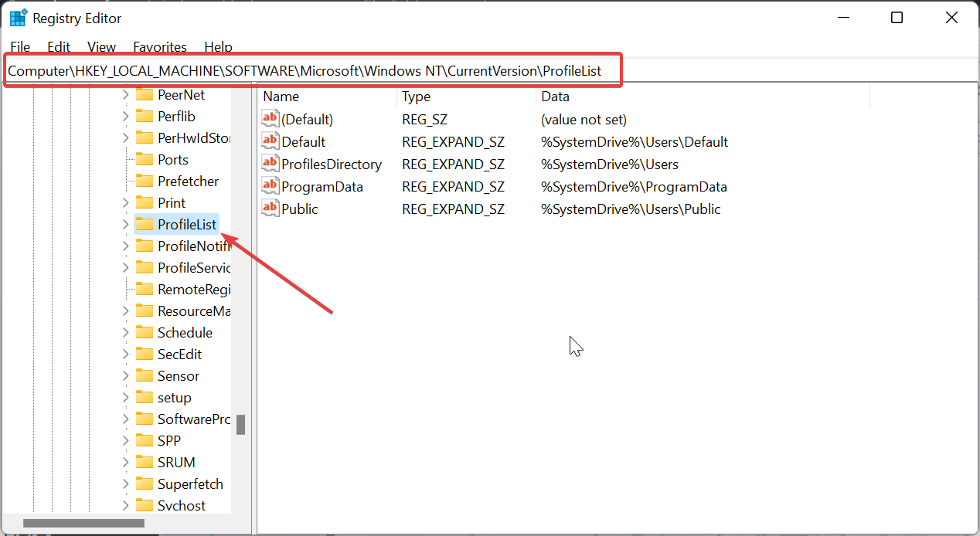Viewport: 980px width, 536px height.
Task: Expand the Schedule key
Action: 125,332
